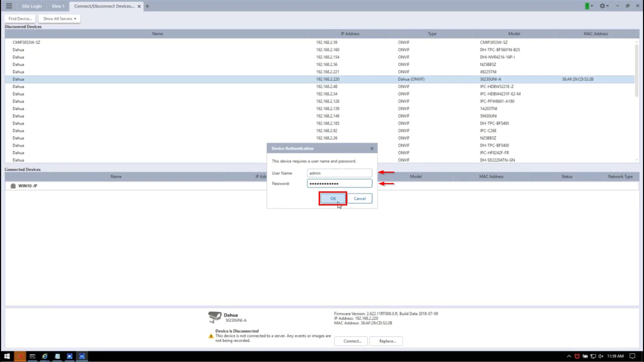Open the green monitor number dropdown
Viewport: 644px width, 362px height.
click(589, 6)
